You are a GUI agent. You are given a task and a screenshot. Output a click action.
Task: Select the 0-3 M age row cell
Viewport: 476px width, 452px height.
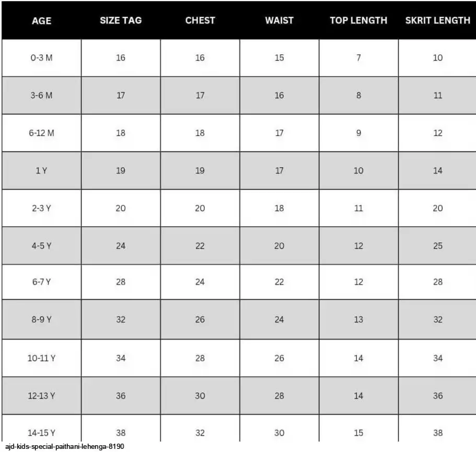[x=42, y=57]
